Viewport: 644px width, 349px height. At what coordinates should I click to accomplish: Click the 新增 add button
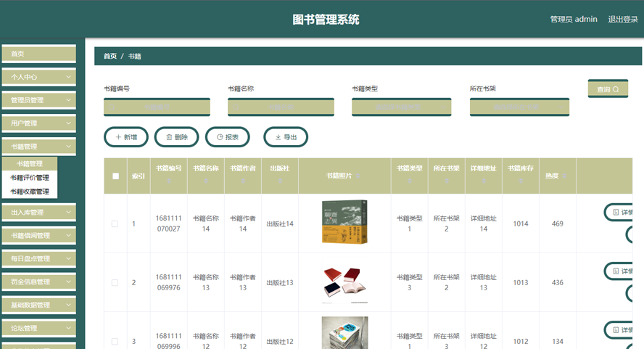tap(126, 137)
